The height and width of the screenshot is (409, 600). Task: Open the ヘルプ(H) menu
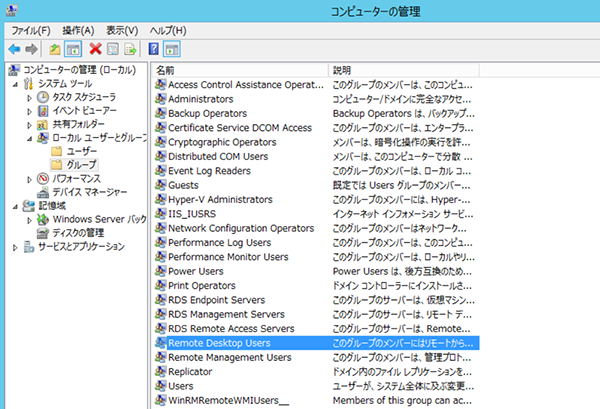coord(168,30)
